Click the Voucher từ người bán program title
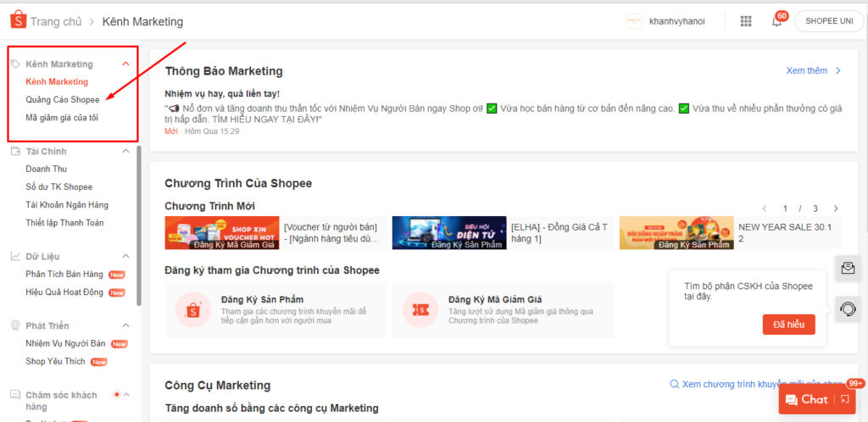 click(331, 233)
